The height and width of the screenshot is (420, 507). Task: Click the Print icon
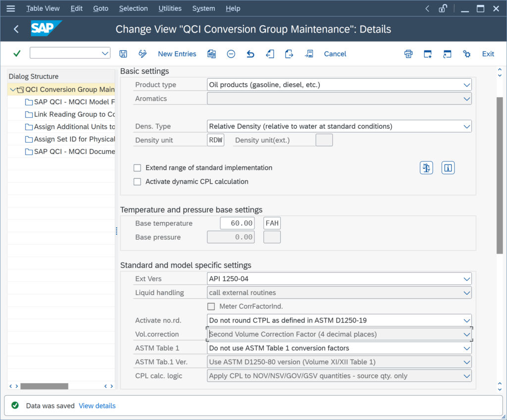408,53
